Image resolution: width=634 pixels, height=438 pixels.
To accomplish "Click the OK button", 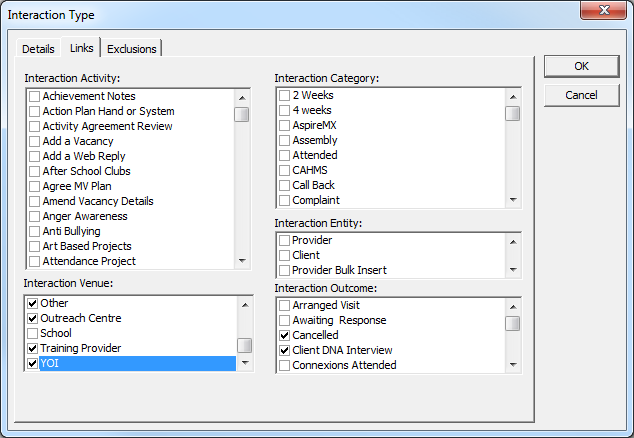I will 581,66.
